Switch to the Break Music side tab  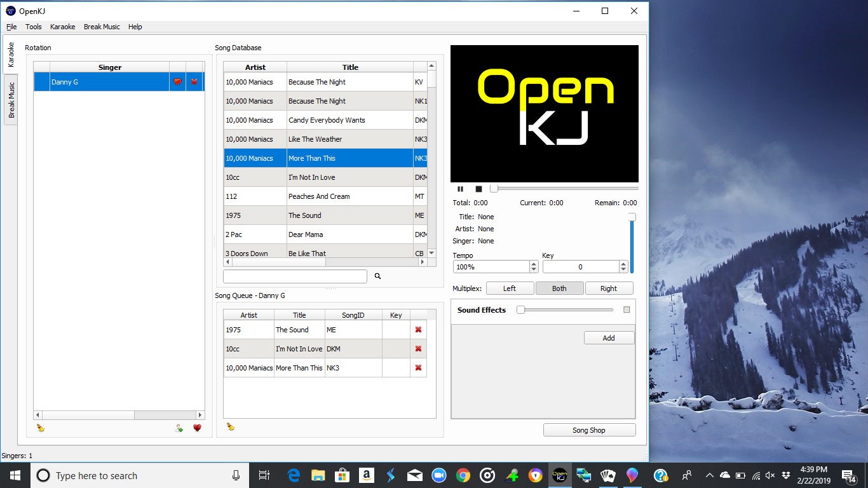(11, 100)
